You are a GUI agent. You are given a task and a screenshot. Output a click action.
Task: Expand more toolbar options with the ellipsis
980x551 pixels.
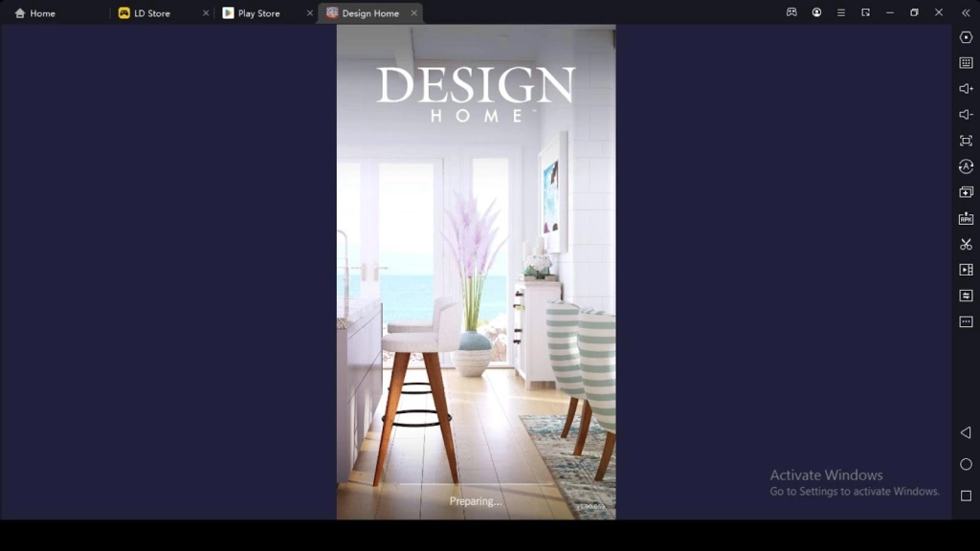click(x=966, y=321)
